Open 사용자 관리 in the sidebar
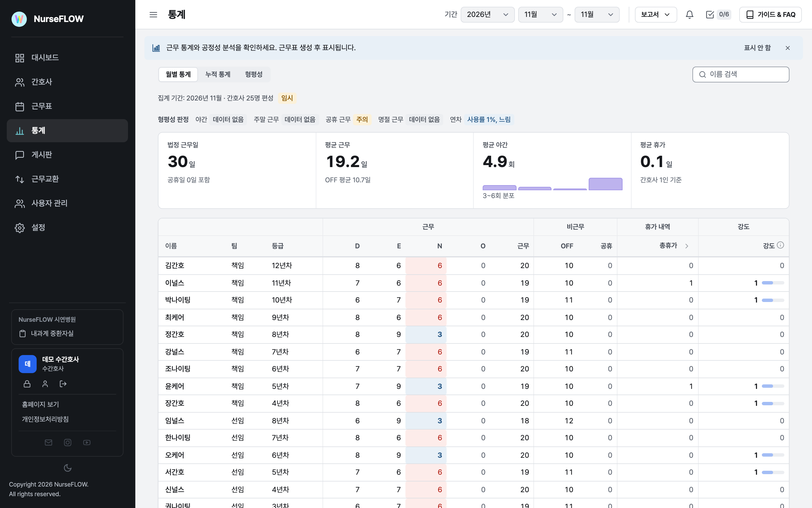Viewport: 812px width, 508px height. coord(67,203)
